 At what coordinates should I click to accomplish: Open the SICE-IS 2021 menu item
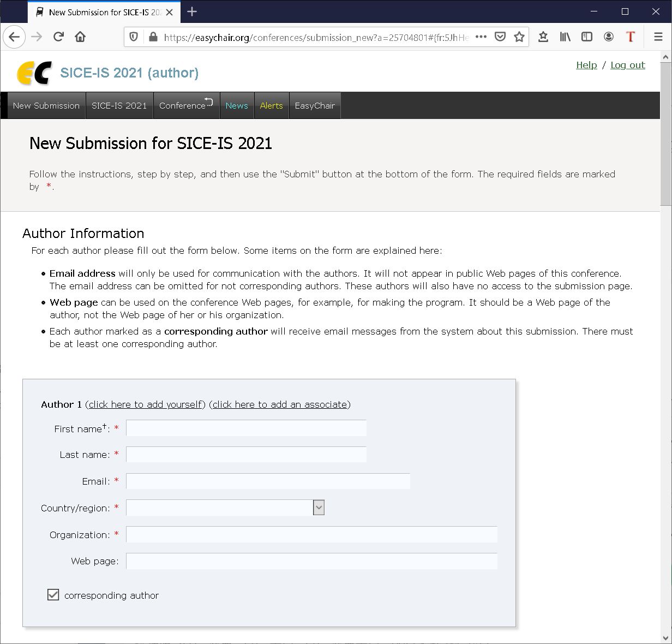[x=119, y=106]
